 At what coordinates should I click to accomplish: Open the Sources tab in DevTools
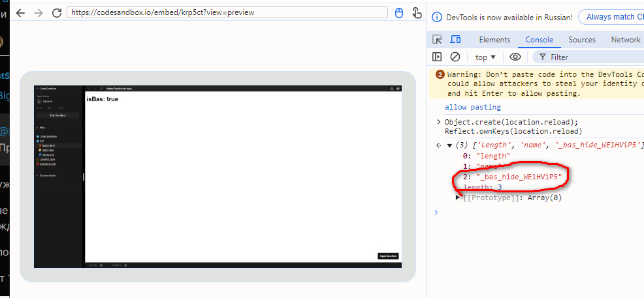[582, 40]
